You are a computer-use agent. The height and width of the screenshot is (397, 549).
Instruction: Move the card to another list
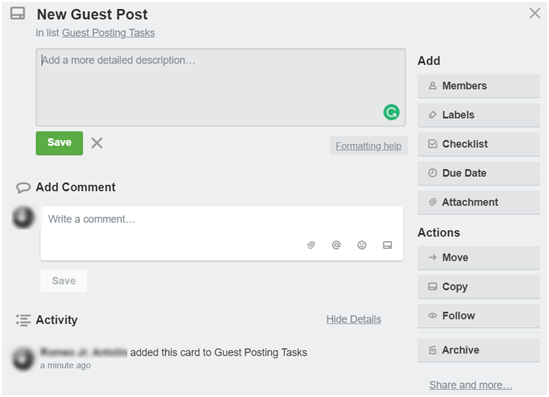point(478,257)
